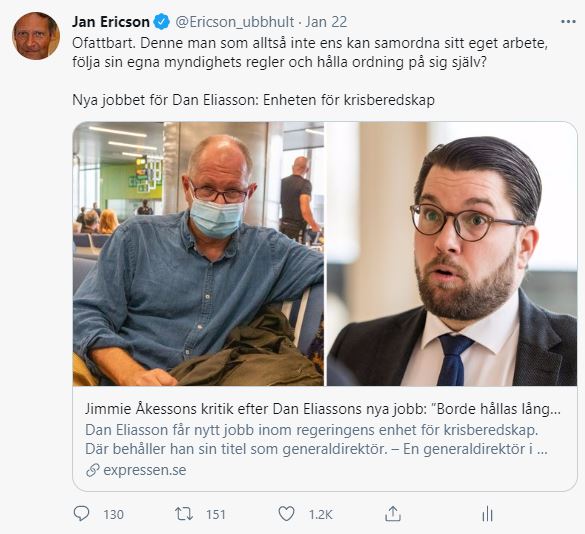Screen dimensions: 585x534
Task: Open the three-dot more options menu
Action: click(568, 22)
